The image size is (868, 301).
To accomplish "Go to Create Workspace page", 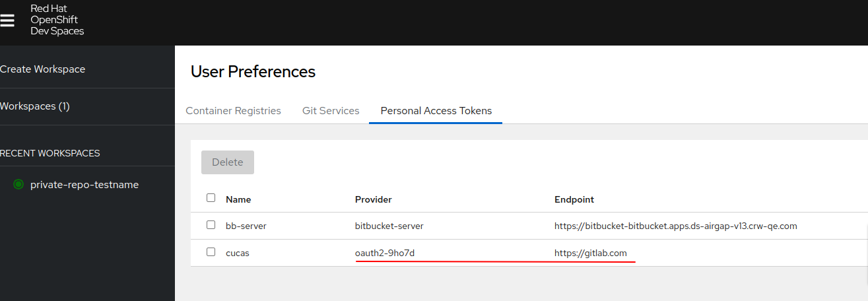I will click(x=43, y=69).
